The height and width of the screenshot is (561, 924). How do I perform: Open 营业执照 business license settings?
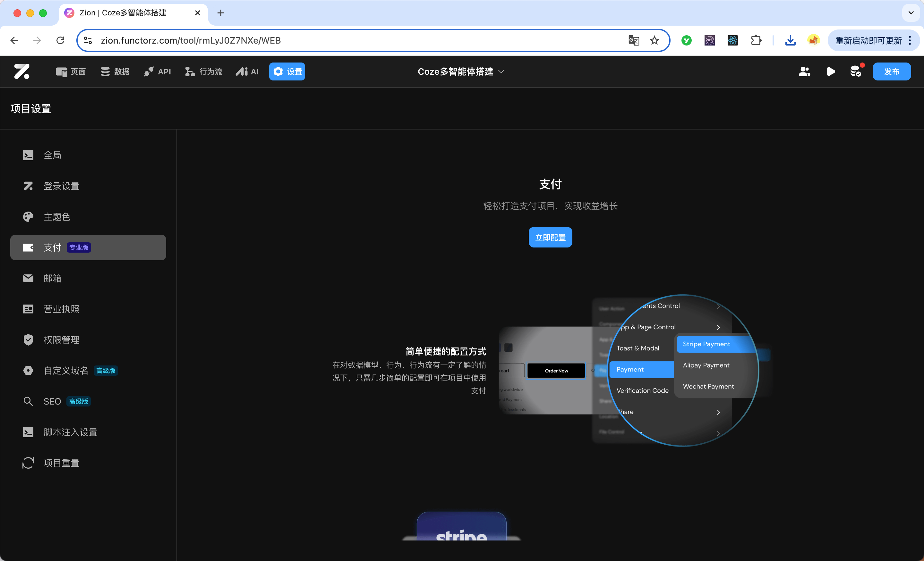pyautogui.click(x=88, y=309)
